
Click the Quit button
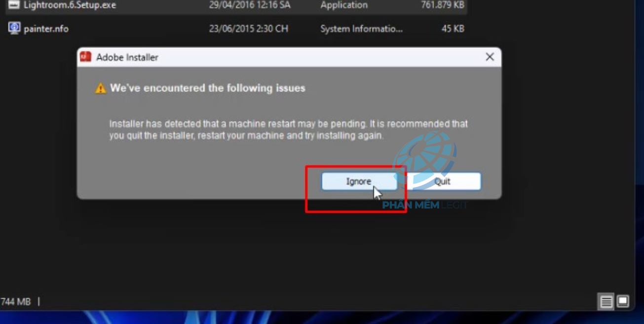[x=443, y=181]
